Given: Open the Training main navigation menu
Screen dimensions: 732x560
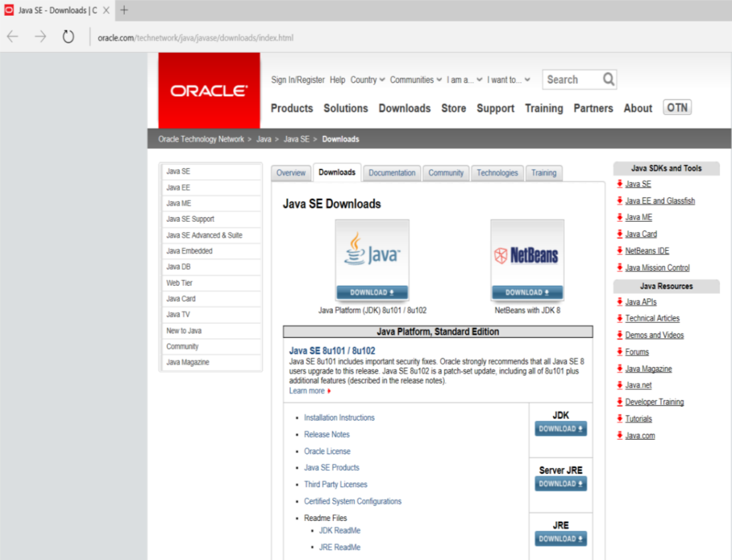Looking at the screenshot, I should tap(544, 108).
